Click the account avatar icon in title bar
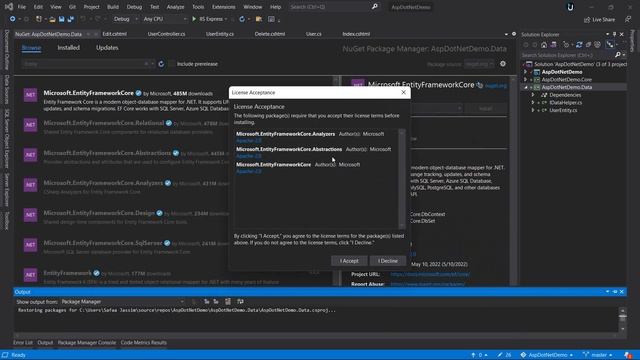 click(570, 7)
